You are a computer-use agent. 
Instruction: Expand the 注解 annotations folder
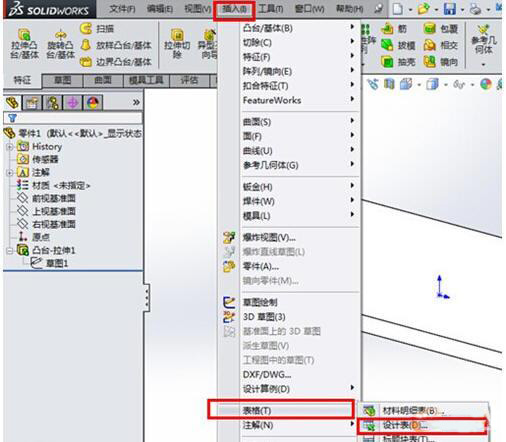[x=10, y=172]
